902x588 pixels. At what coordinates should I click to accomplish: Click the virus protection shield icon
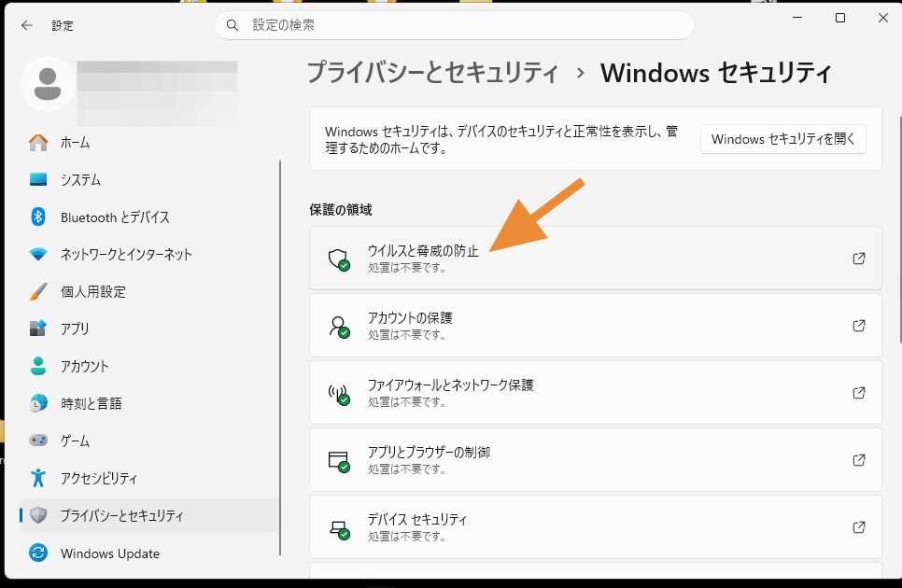(x=339, y=259)
